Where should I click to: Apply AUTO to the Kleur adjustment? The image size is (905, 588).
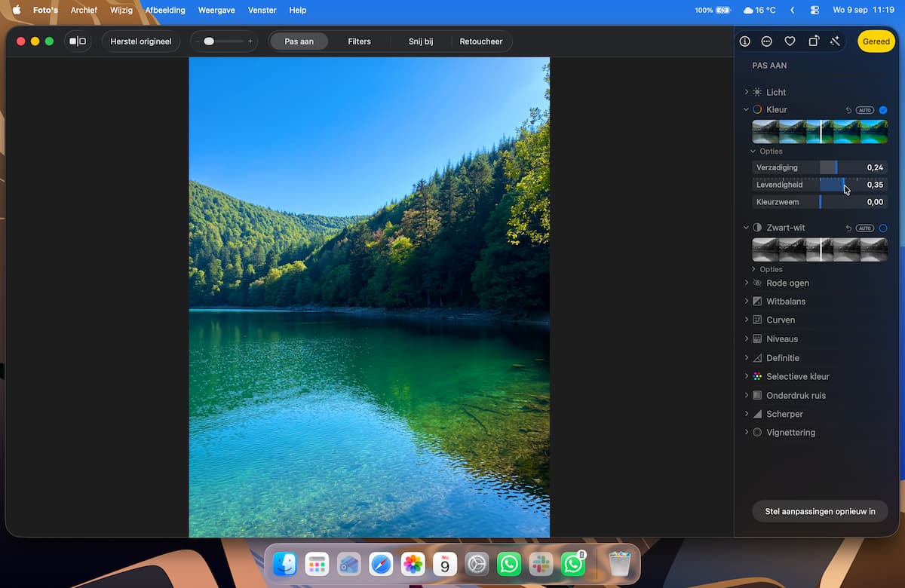(865, 110)
